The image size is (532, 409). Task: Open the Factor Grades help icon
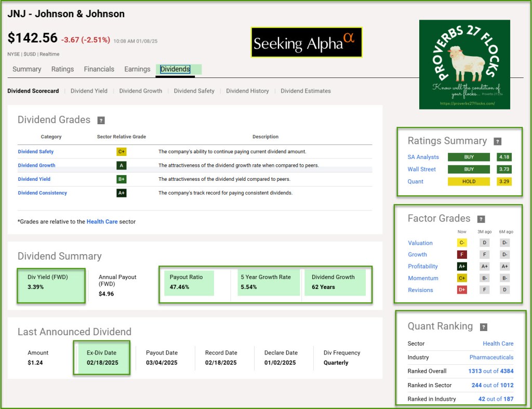click(x=481, y=219)
